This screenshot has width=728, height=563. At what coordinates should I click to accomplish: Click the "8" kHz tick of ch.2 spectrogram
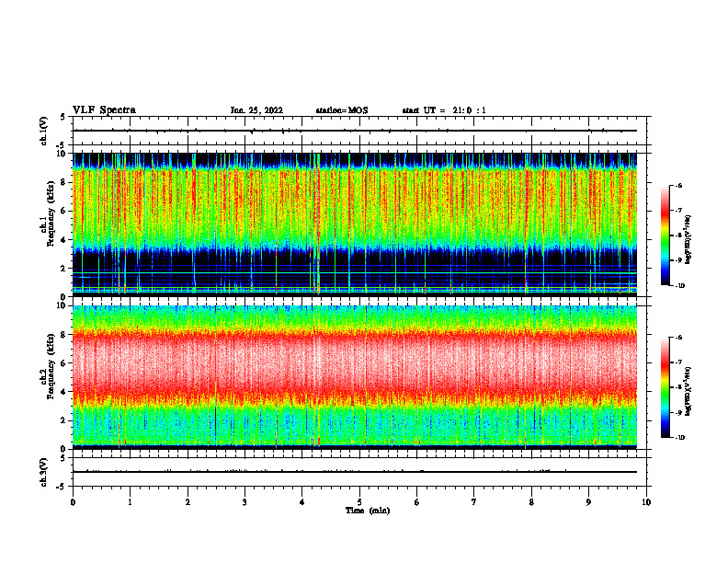coord(64,335)
